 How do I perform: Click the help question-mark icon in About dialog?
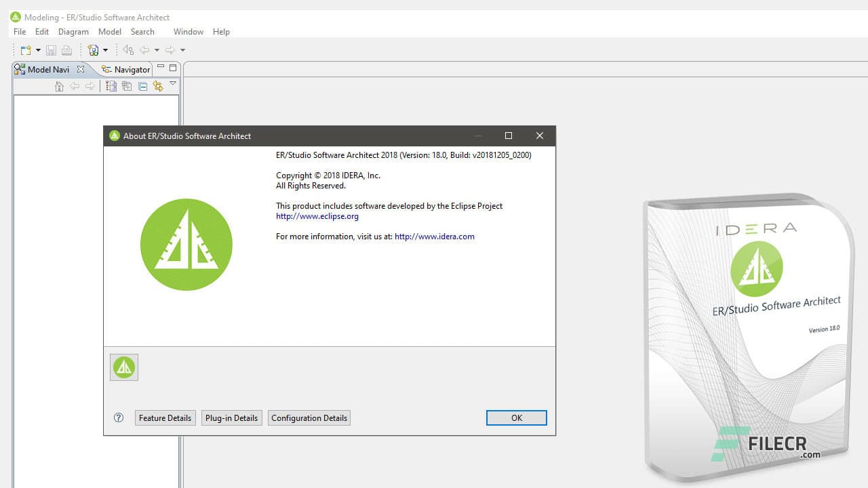119,418
